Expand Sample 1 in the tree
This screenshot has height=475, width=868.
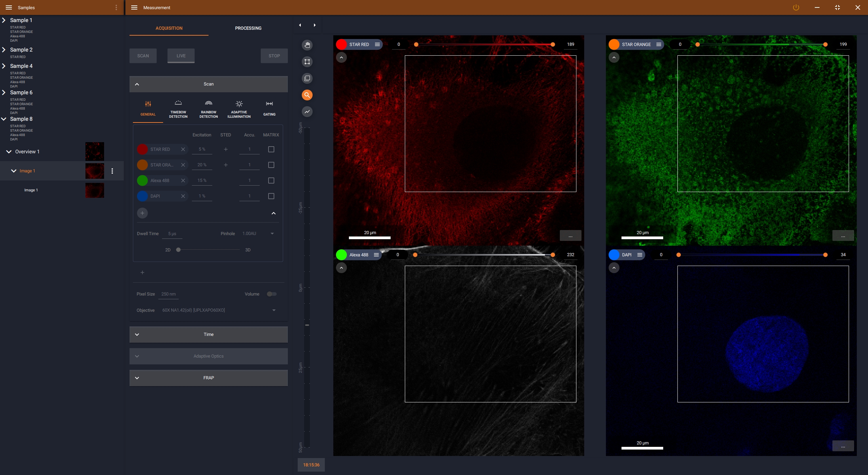click(4, 20)
